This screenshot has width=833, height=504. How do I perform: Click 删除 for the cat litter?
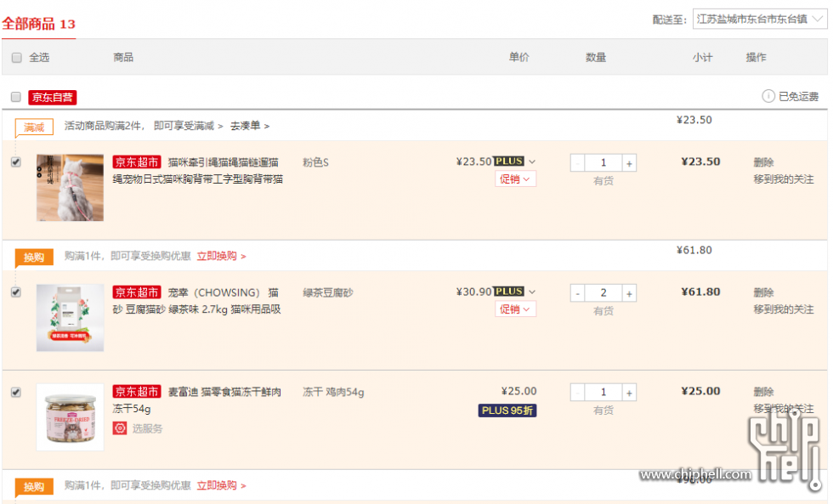click(x=763, y=292)
